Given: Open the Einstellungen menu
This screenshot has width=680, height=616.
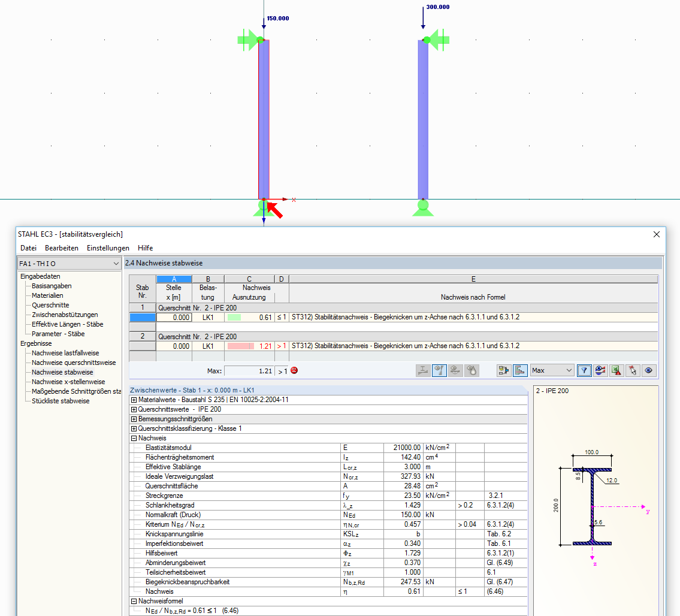Looking at the screenshot, I should (108, 247).
